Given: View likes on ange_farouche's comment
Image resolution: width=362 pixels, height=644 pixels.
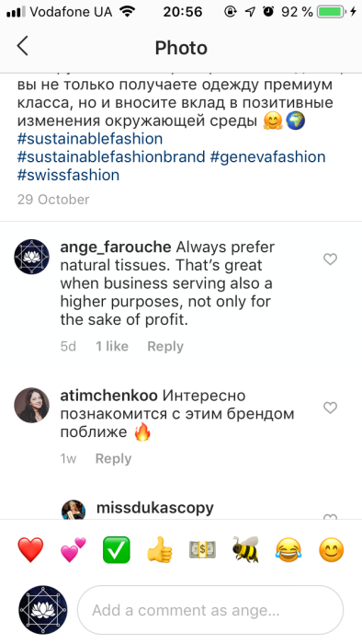Looking at the screenshot, I should tap(112, 346).
